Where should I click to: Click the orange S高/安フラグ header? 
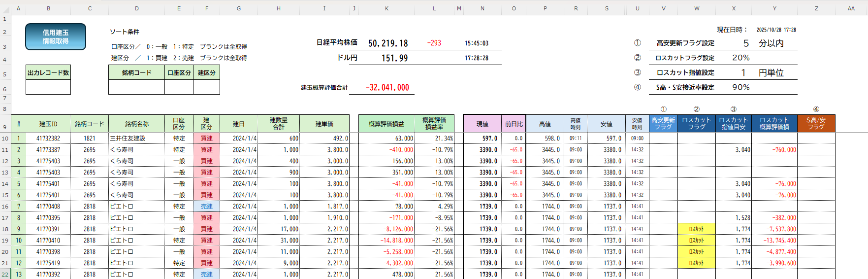(816, 123)
